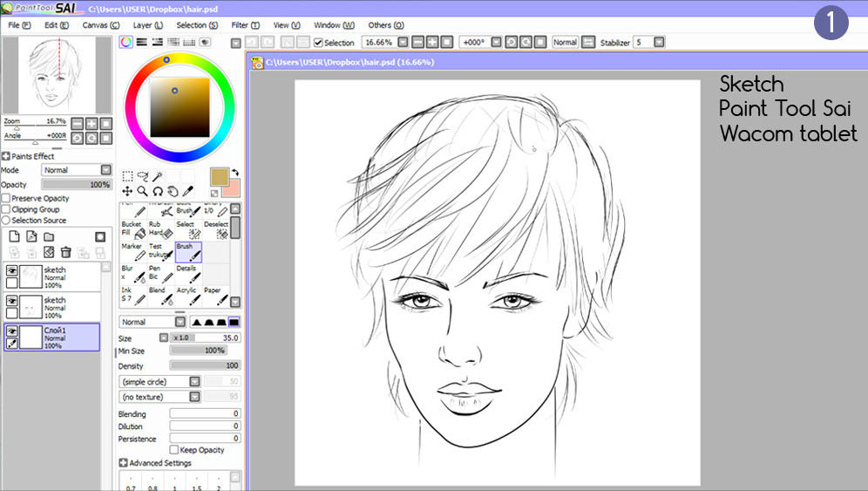Enable the Keep Opacity checkbox

(x=173, y=449)
